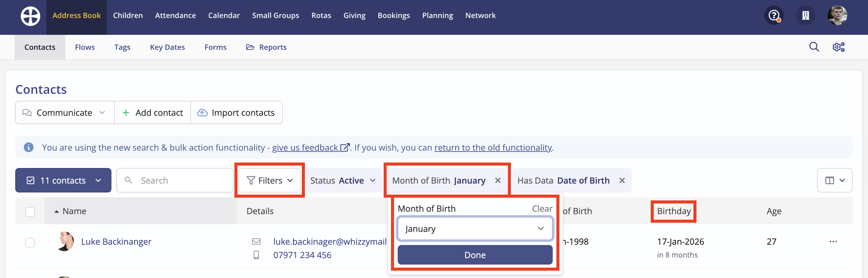Tick the select-all checkbox in table header
The width and height of the screenshot is (868, 278).
tap(30, 211)
